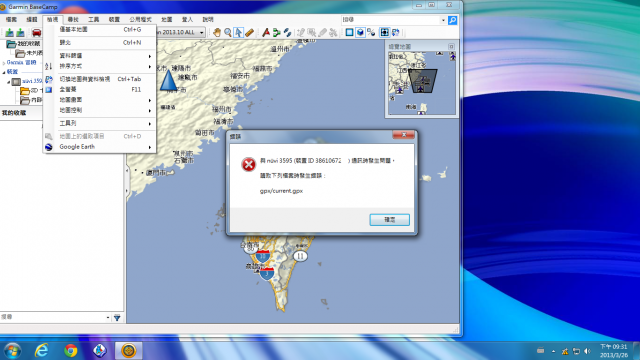Viewport: 640px width, 360px height.
Task: Click the Google Earth globe icon in menu
Action: 49,147
